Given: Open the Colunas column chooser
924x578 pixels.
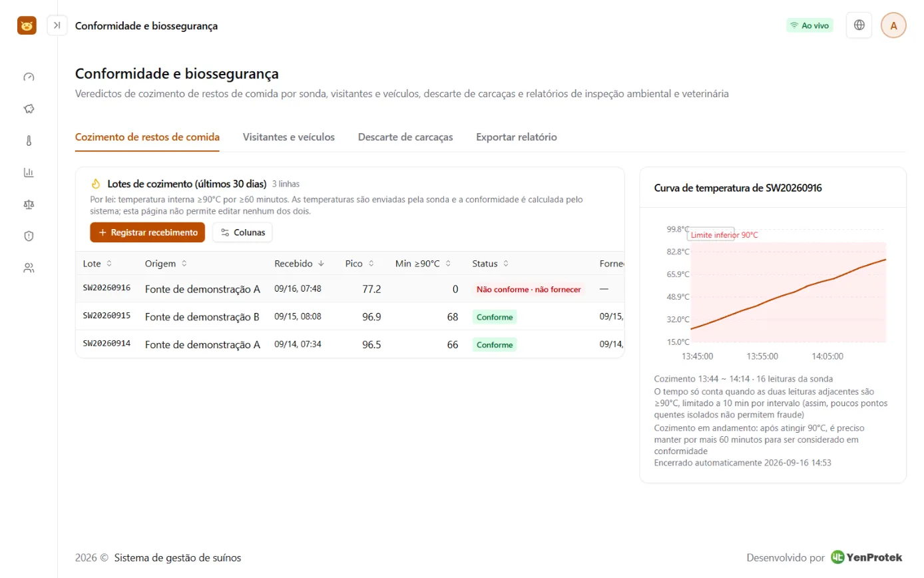Looking at the screenshot, I should coord(242,232).
